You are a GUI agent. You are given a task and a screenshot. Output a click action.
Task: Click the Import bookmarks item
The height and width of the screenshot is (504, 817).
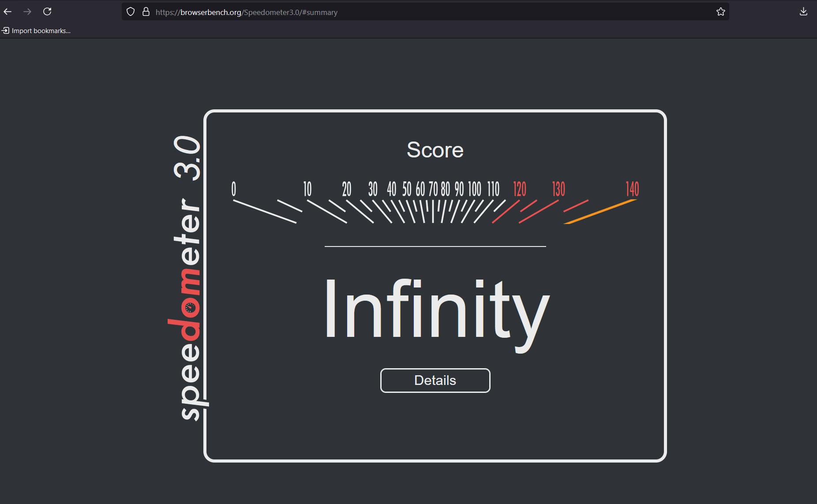36,30
